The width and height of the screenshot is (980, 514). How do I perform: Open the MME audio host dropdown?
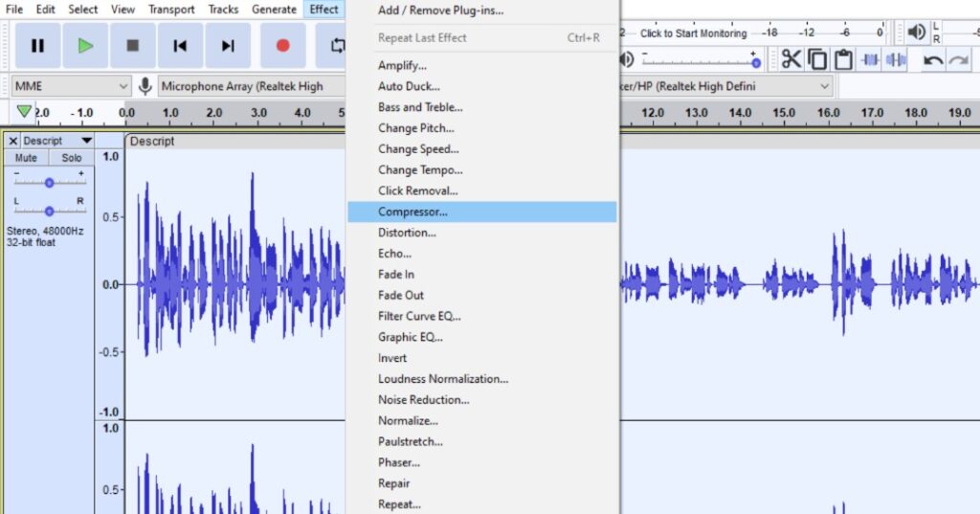click(71, 86)
